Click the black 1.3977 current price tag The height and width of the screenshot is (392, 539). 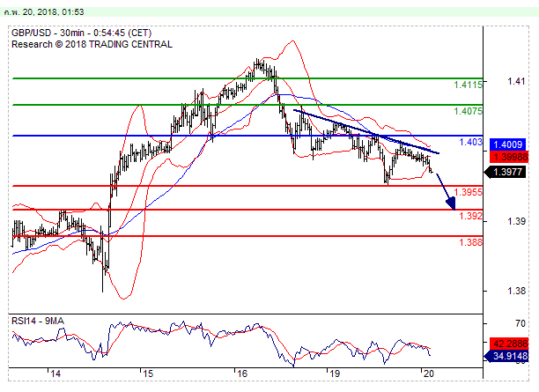[x=505, y=172]
